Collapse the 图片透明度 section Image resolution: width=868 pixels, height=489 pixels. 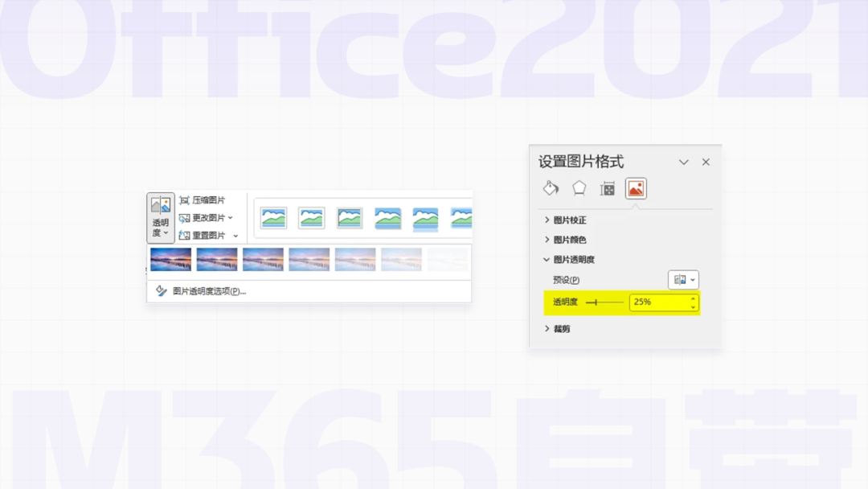point(547,260)
